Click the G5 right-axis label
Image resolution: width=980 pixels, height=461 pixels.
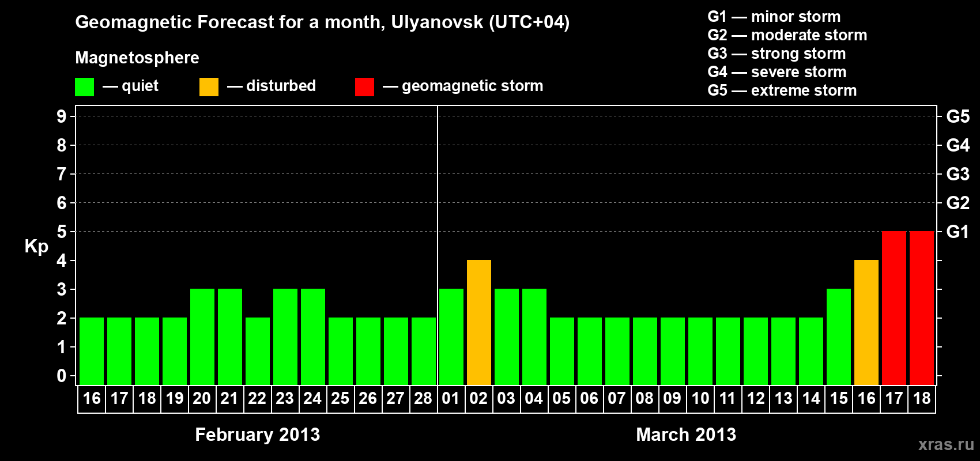point(958,116)
